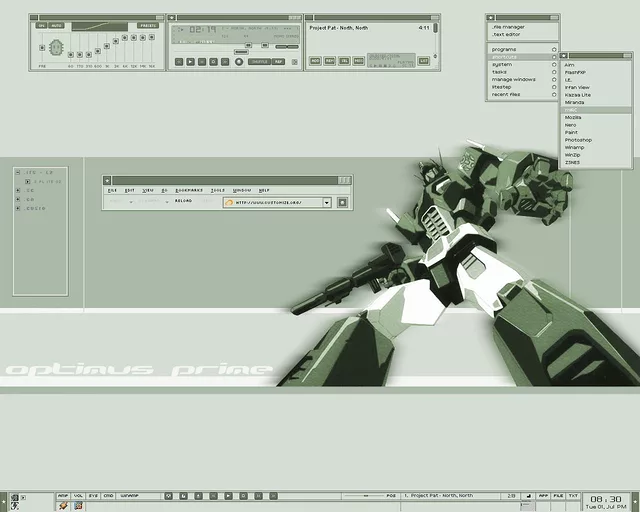The height and width of the screenshot is (512, 640).
Task: Adjust the equalizer preamp (PRE) slider
Action: (x=42, y=48)
